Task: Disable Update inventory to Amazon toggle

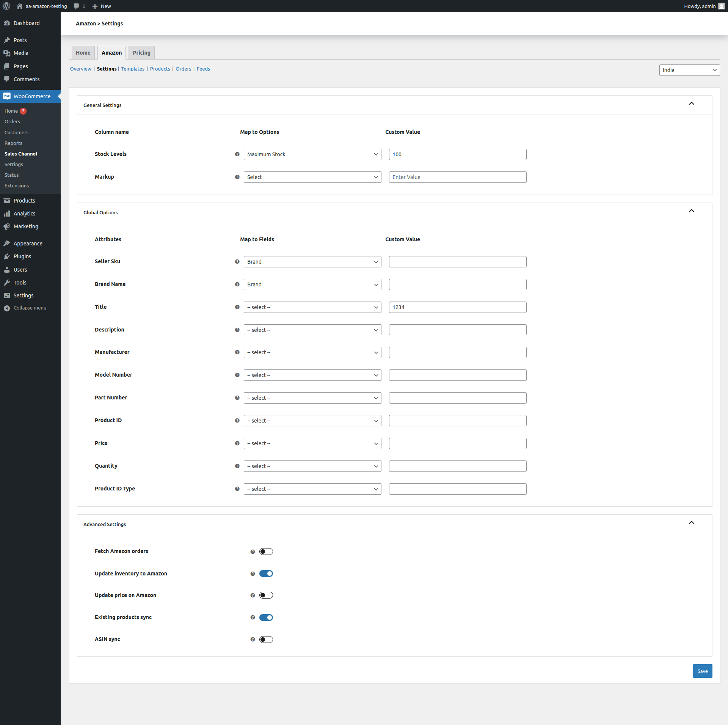Action: (266, 574)
